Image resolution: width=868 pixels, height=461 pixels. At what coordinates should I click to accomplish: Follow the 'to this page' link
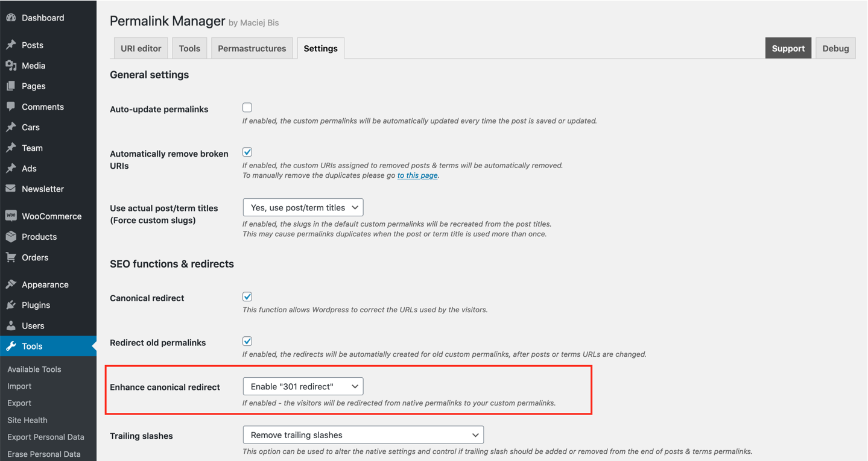[417, 175]
